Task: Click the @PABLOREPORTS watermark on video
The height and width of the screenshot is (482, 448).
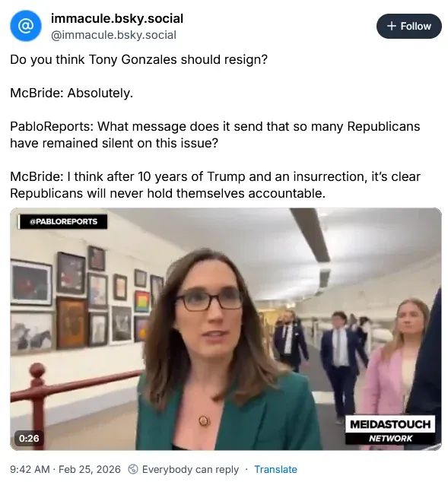Action: tap(63, 222)
